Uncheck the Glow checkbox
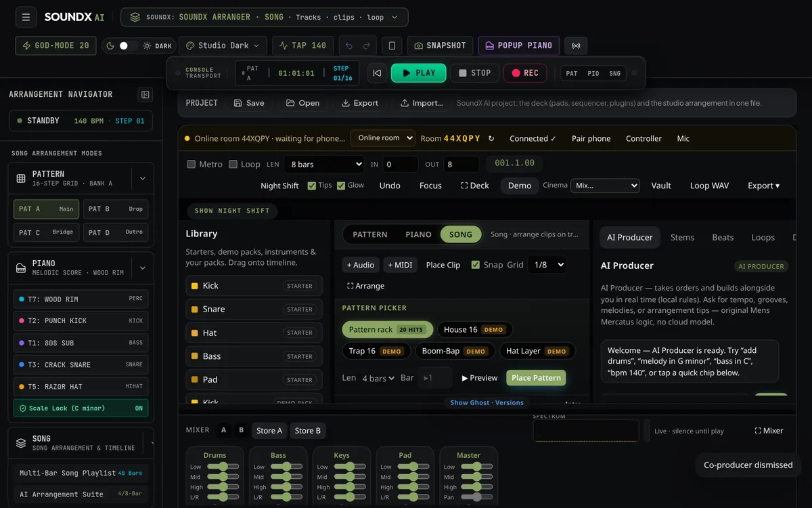 point(341,186)
